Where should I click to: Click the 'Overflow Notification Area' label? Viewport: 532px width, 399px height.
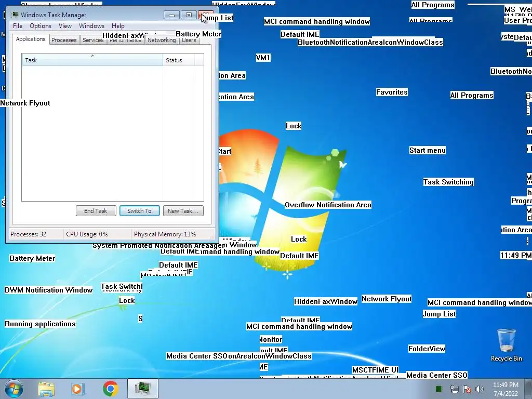point(328,205)
